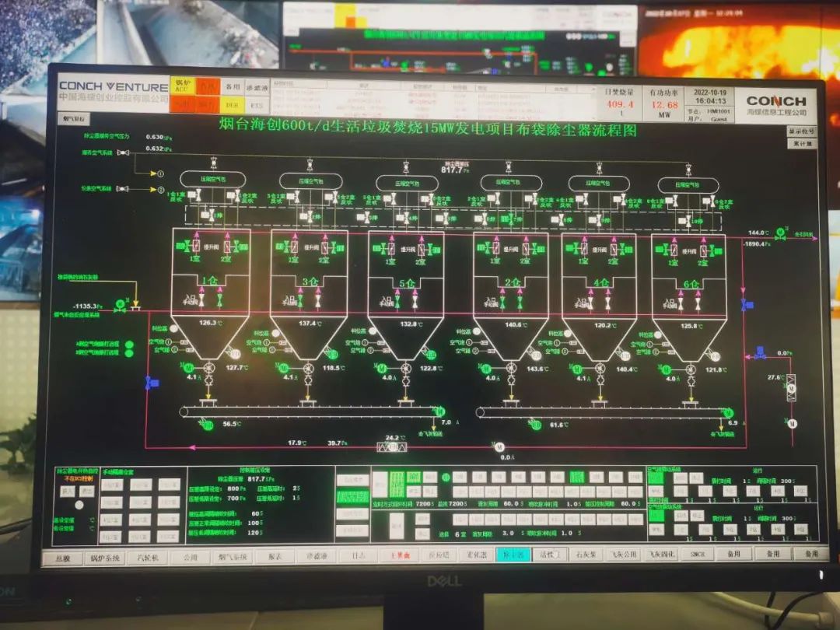Select the blue valve on left return pipeline
Viewport: 840px width, 630px height.
[151, 382]
